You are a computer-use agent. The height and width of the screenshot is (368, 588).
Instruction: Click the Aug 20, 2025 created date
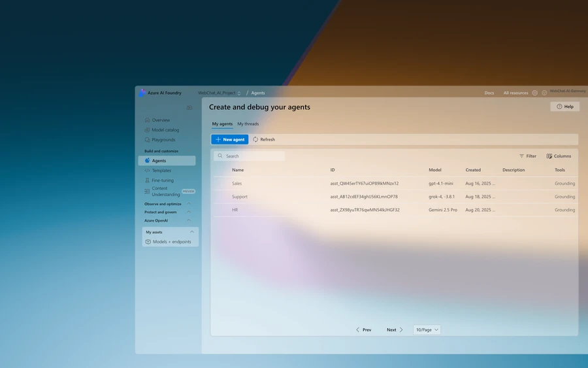tap(480, 210)
